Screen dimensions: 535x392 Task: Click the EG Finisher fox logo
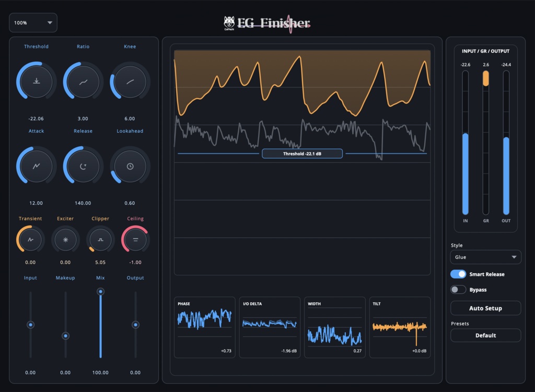tap(229, 23)
